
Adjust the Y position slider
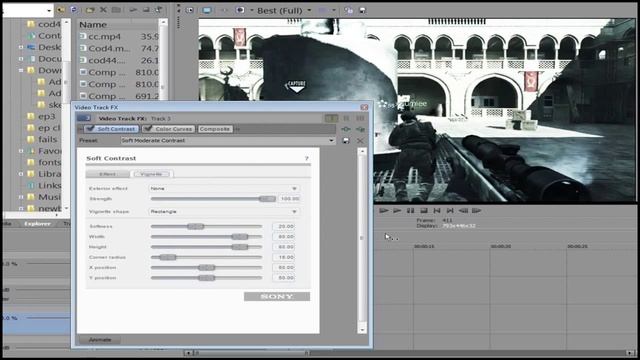point(207,278)
